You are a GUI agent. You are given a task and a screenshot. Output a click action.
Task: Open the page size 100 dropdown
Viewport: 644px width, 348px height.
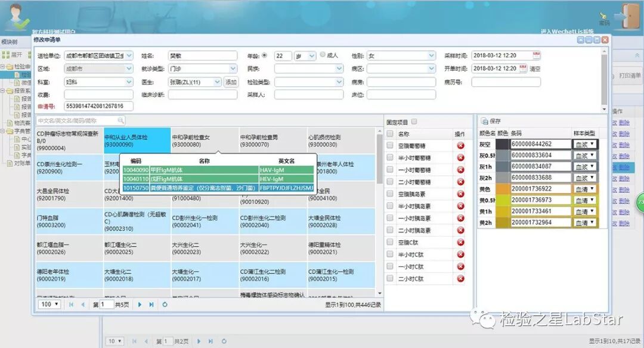point(49,304)
